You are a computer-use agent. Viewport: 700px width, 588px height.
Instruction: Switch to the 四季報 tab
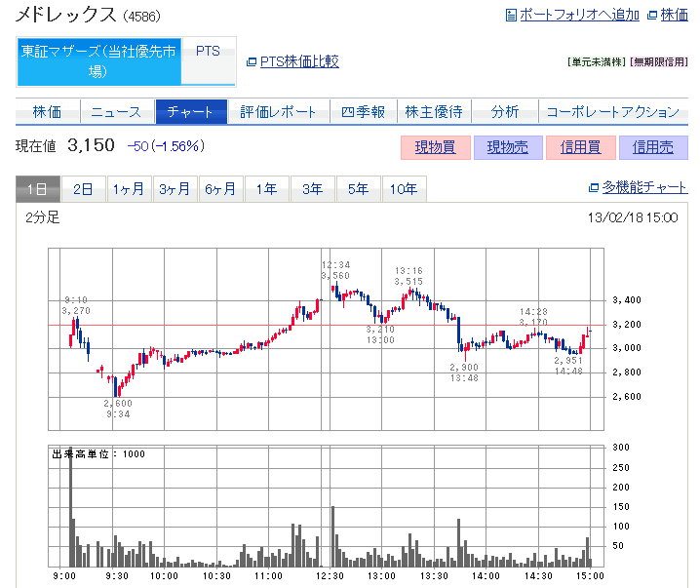tap(363, 112)
